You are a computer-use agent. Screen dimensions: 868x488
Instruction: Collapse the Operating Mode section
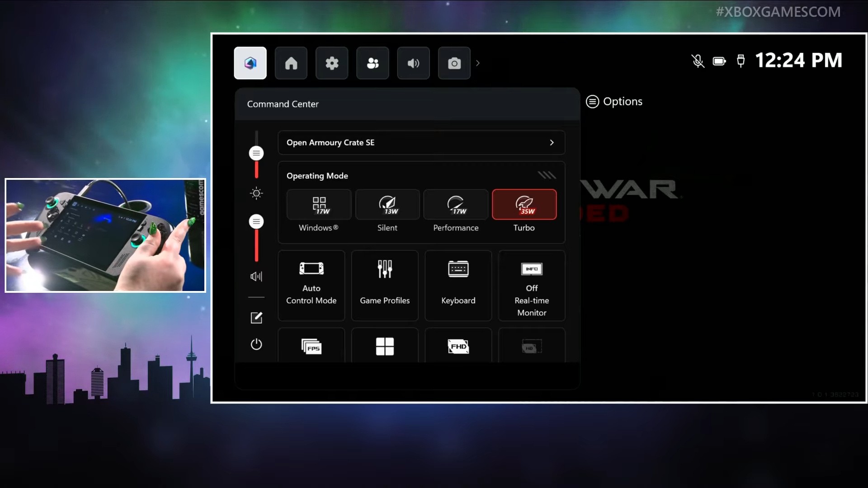pyautogui.click(x=547, y=175)
